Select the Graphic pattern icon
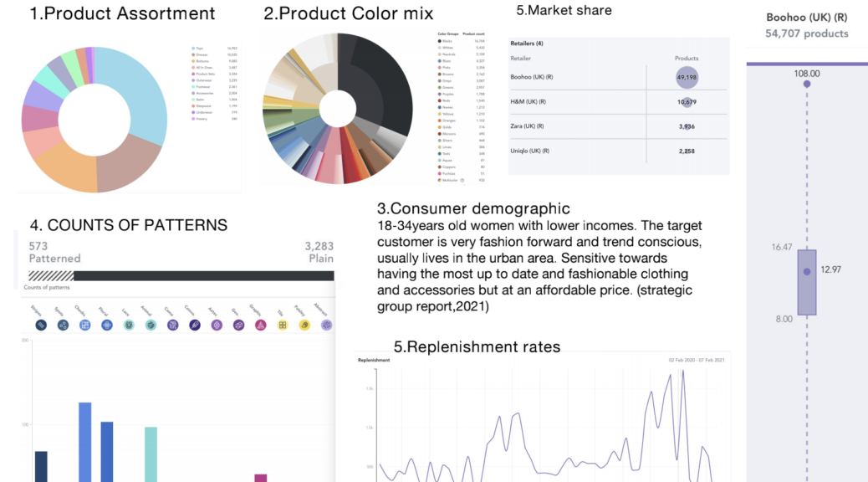This screenshot has width=868, height=482. point(260,326)
